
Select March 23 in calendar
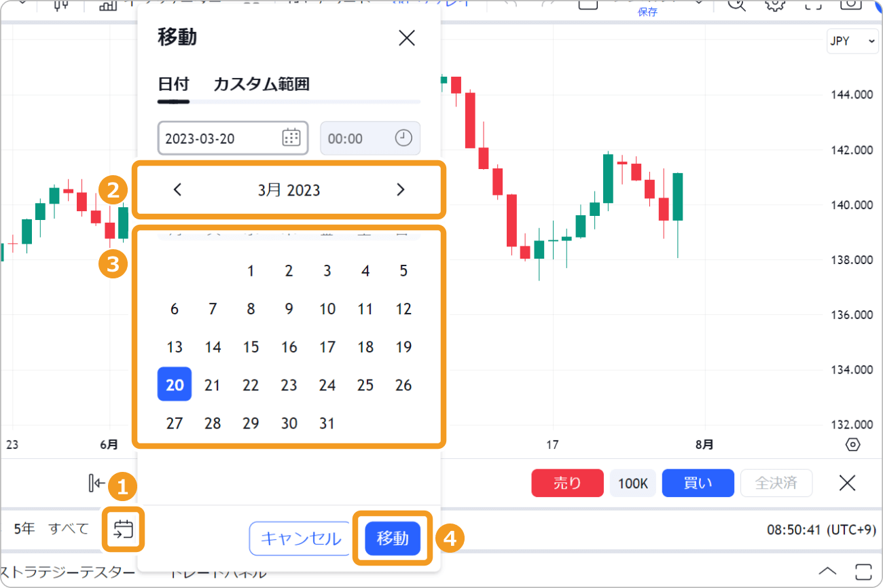(289, 386)
